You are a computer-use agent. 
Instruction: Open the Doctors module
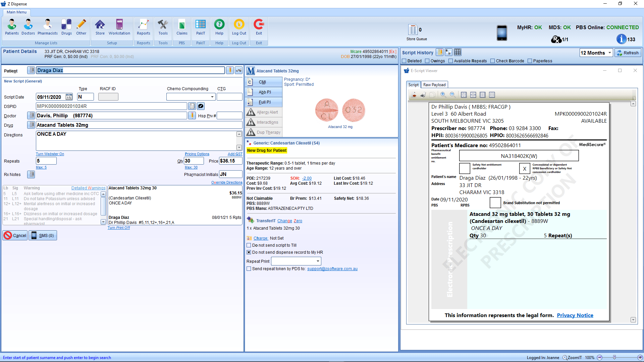[x=28, y=27]
